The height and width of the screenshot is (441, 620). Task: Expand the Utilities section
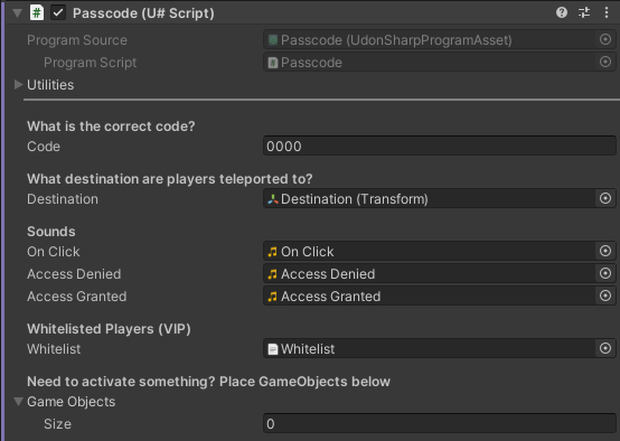(x=18, y=84)
